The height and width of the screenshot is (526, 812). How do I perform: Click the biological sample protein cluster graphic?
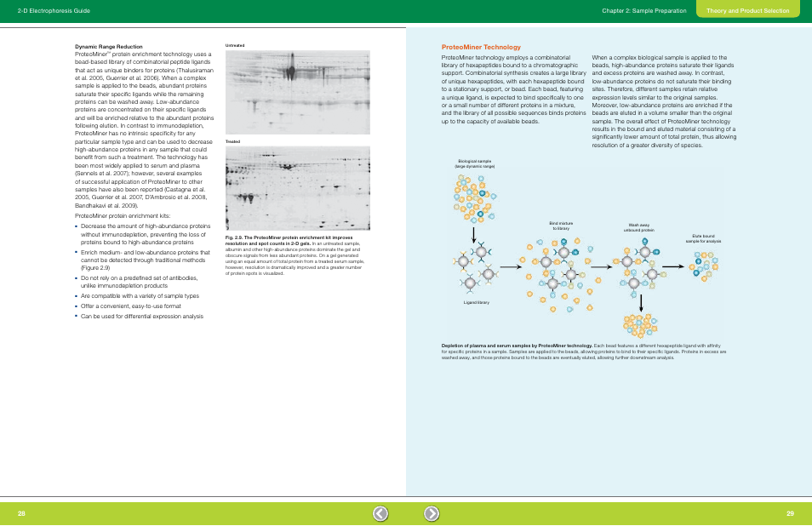(x=474, y=198)
